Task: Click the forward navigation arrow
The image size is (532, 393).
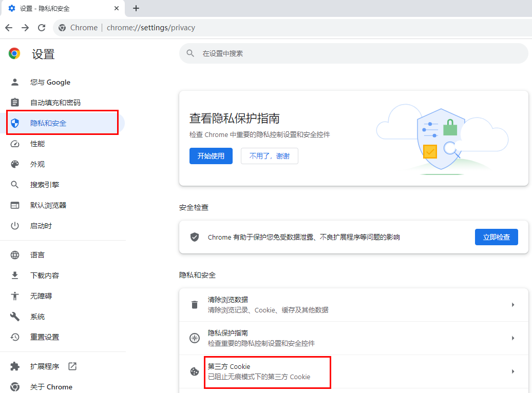Action: [25, 28]
